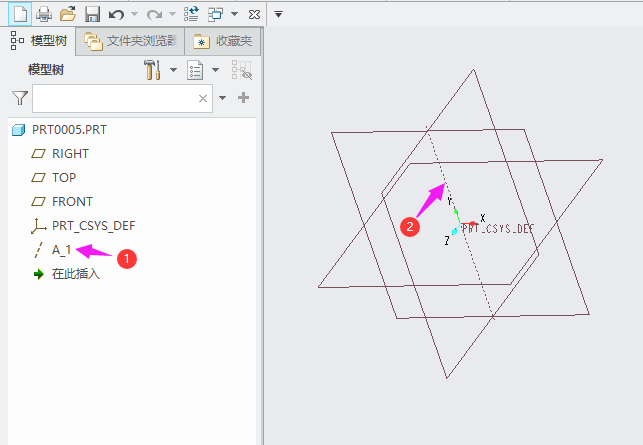The width and height of the screenshot is (643, 445).
Task: Open model tree settings hammer icon
Action: [x=153, y=70]
